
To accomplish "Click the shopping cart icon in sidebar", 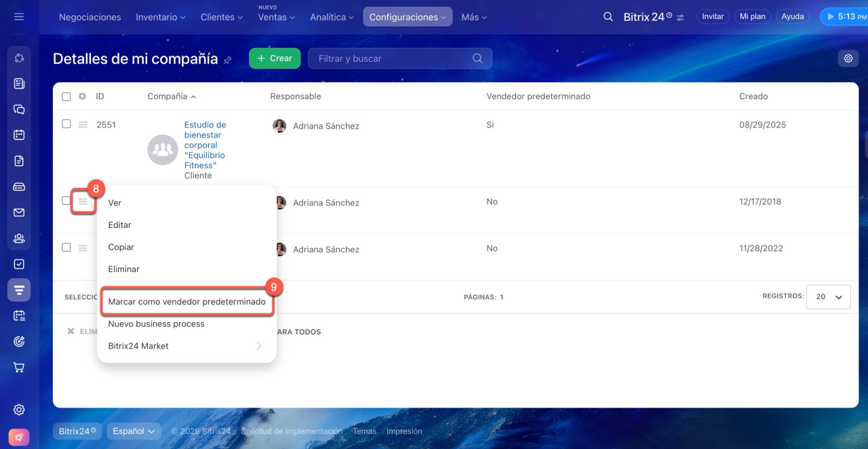I will click(x=19, y=368).
